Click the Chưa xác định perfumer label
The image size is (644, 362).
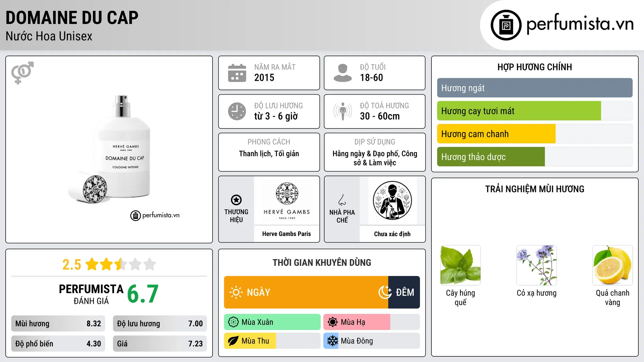point(392,234)
